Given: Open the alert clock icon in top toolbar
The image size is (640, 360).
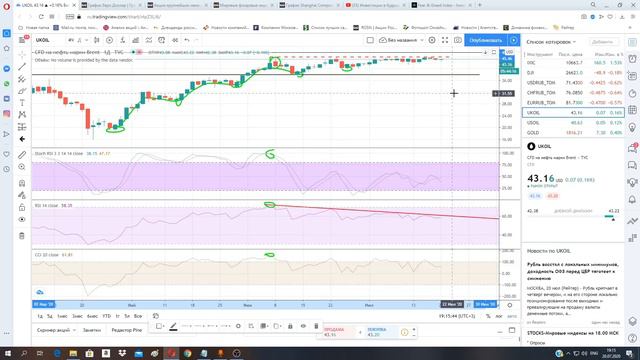Looking at the screenshot, I should tap(162, 40).
